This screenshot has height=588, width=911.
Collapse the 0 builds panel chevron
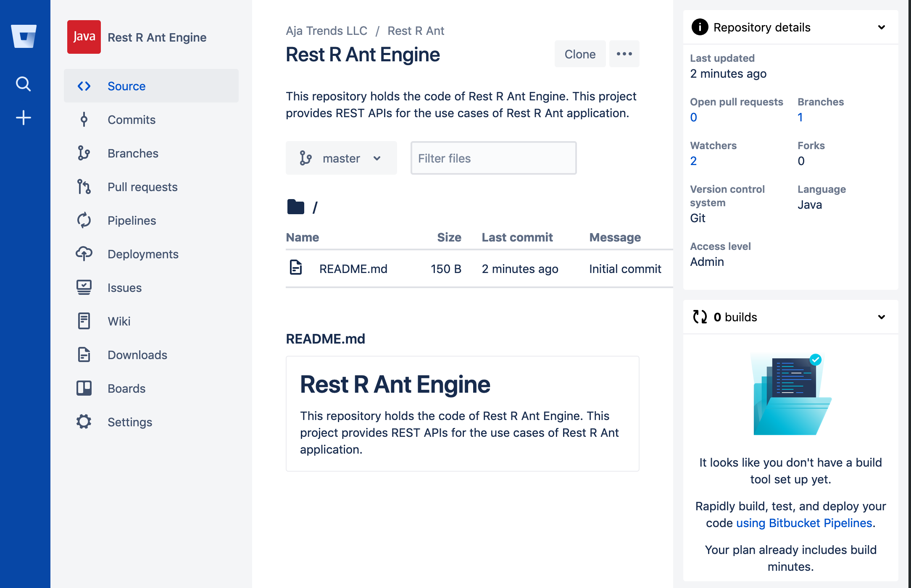[x=882, y=317]
